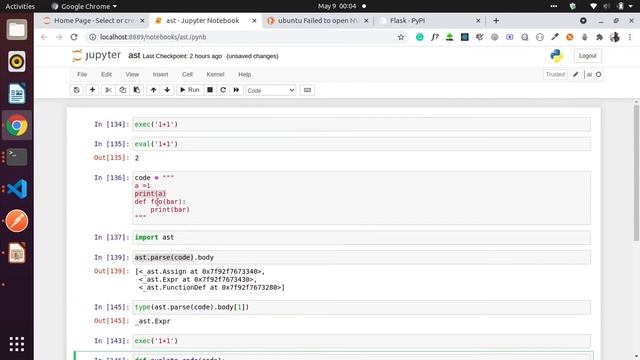The height and width of the screenshot is (360, 640).
Task: Open the command palette keyboard icon
Action: click(x=307, y=90)
